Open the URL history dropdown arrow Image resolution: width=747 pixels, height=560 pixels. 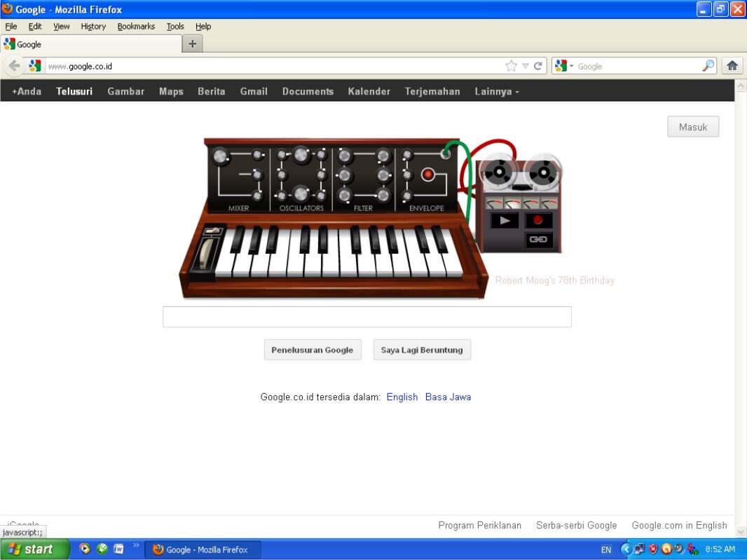[x=525, y=66]
